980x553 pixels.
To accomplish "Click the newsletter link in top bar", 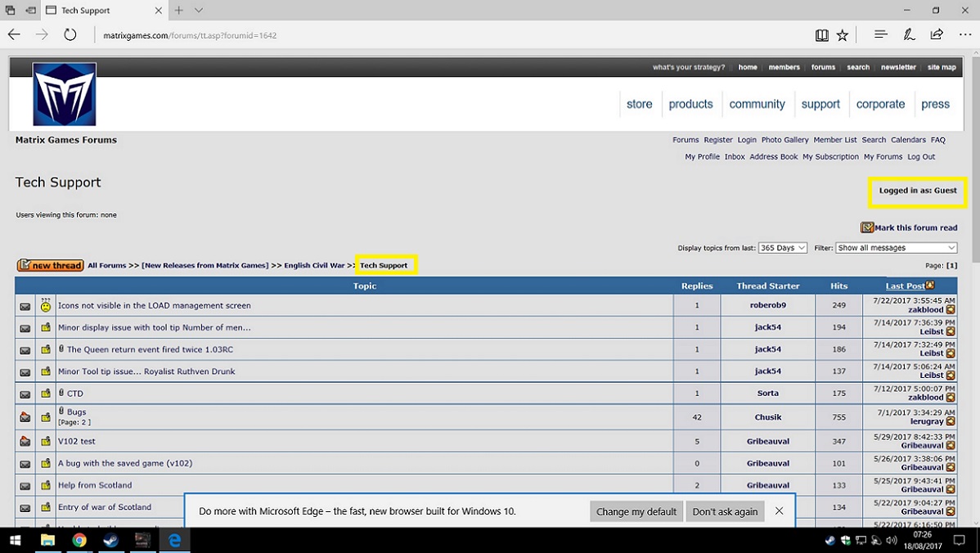I will tap(898, 67).
